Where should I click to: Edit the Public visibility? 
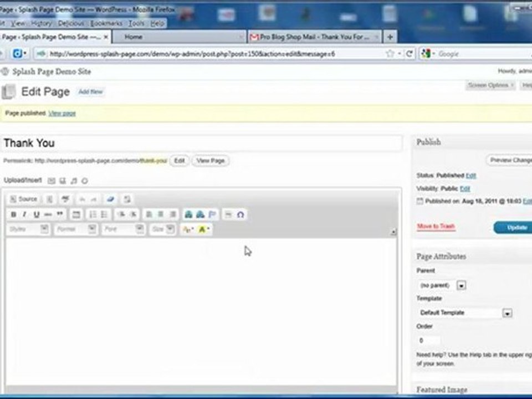[465, 188]
